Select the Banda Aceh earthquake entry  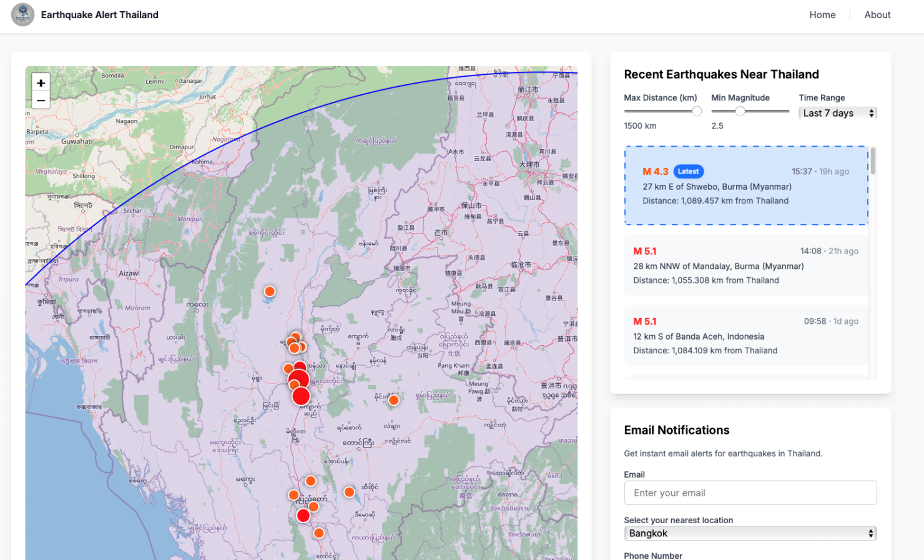(x=745, y=336)
